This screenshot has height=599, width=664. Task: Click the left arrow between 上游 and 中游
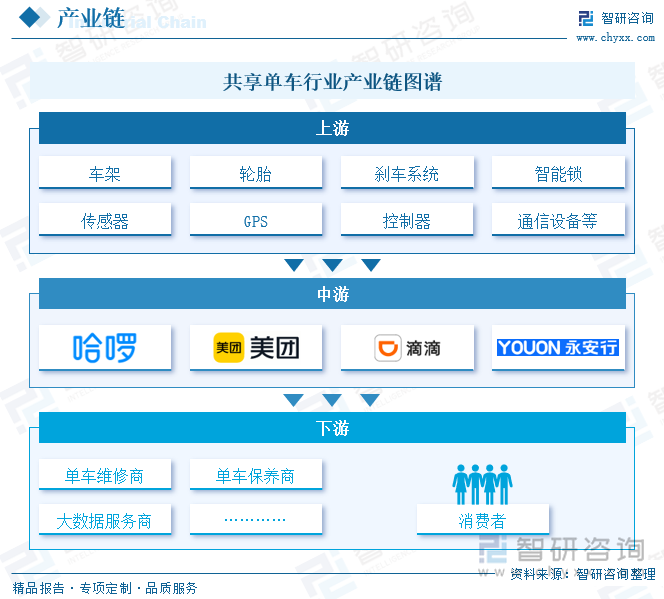294,265
